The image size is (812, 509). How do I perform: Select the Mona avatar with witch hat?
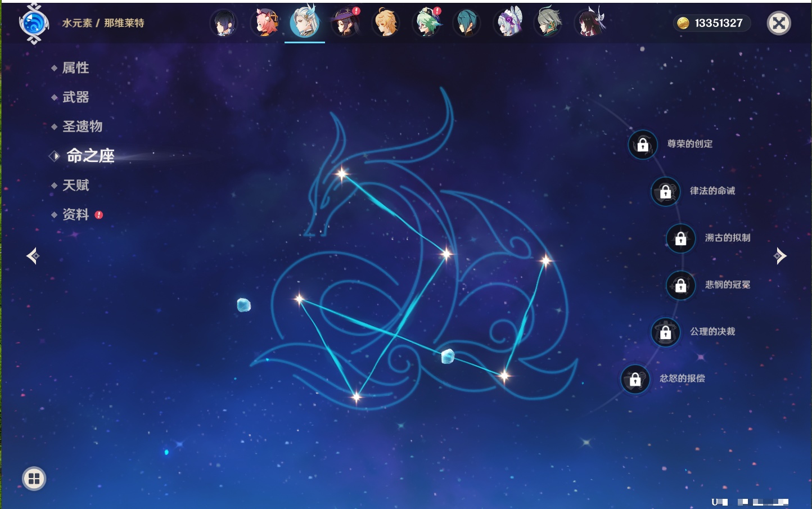pos(345,23)
